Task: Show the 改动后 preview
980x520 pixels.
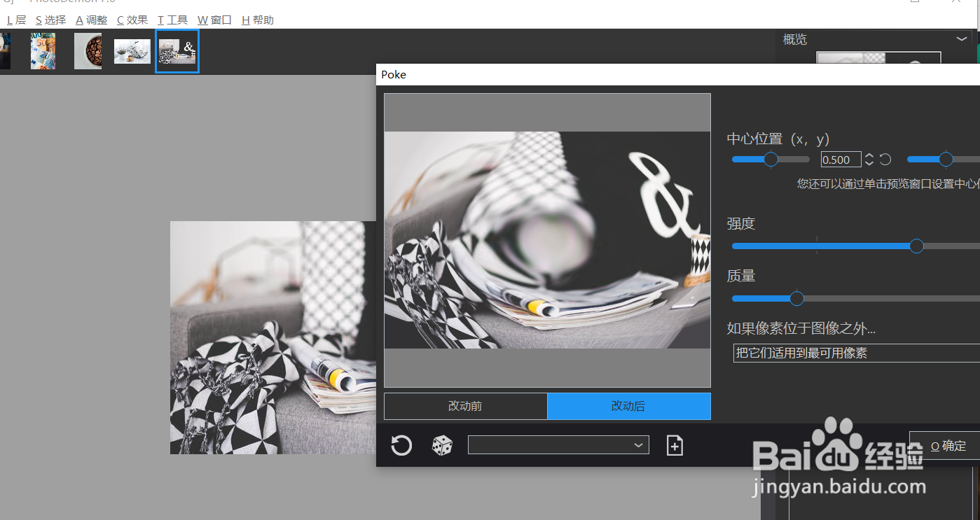Action: [x=628, y=406]
